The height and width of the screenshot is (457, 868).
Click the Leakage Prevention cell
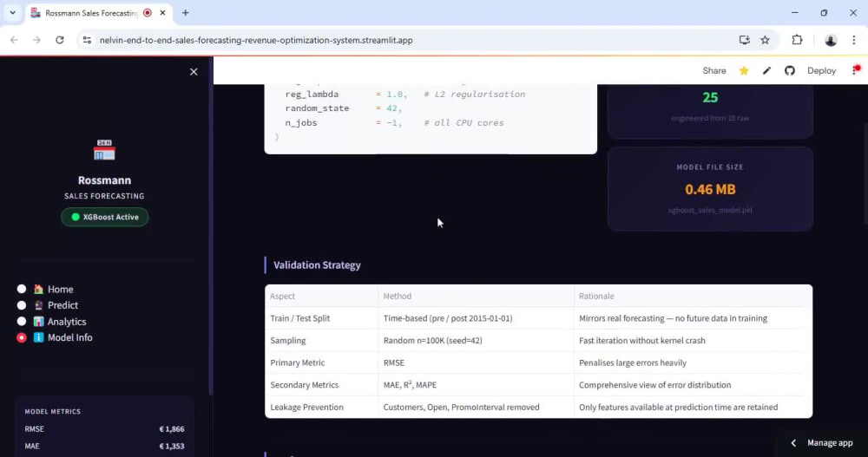coord(321,407)
